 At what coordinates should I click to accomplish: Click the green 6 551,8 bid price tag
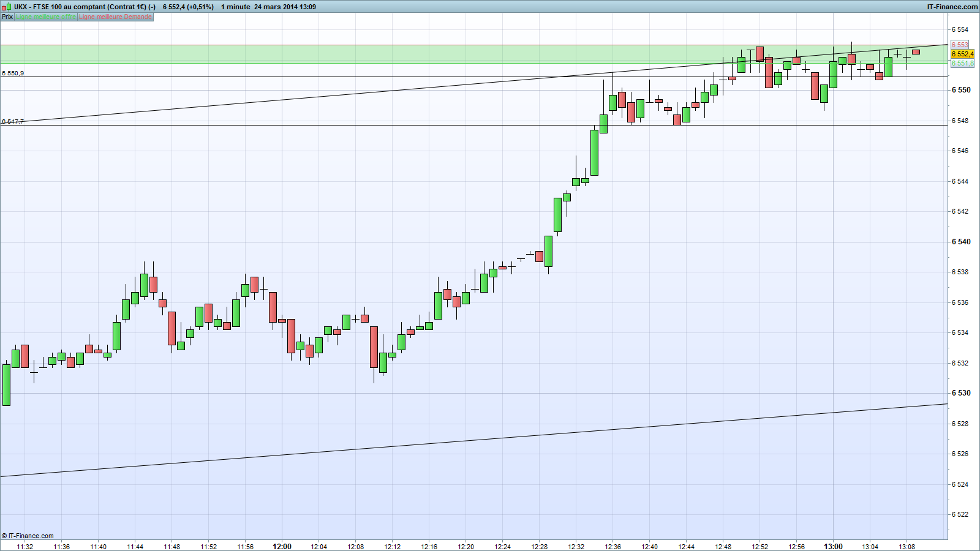[x=962, y=63]
